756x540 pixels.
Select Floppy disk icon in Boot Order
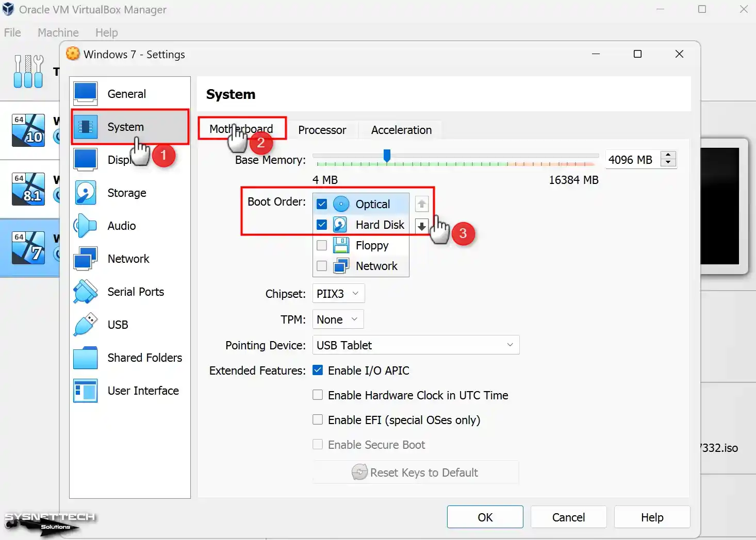click(x=341, y=245)
